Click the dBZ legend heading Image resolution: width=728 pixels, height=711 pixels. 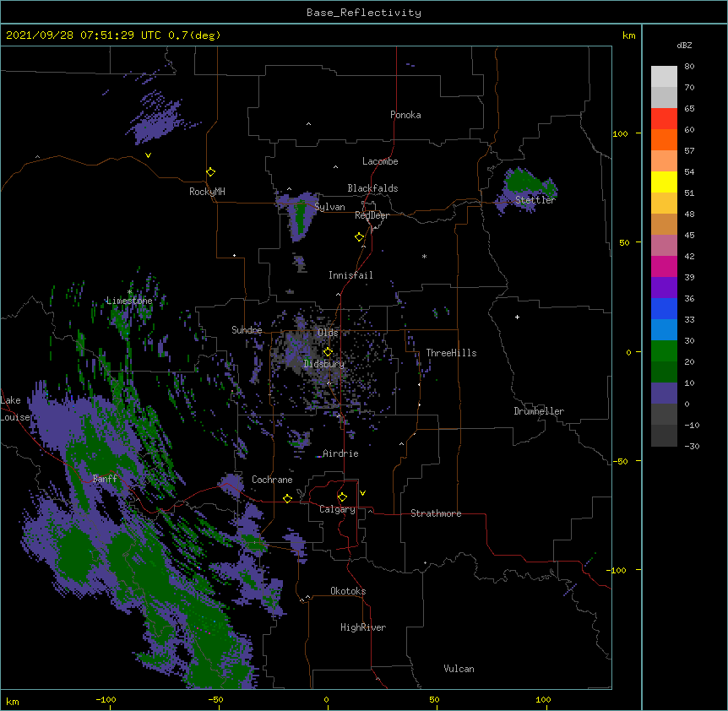[684, 45]
